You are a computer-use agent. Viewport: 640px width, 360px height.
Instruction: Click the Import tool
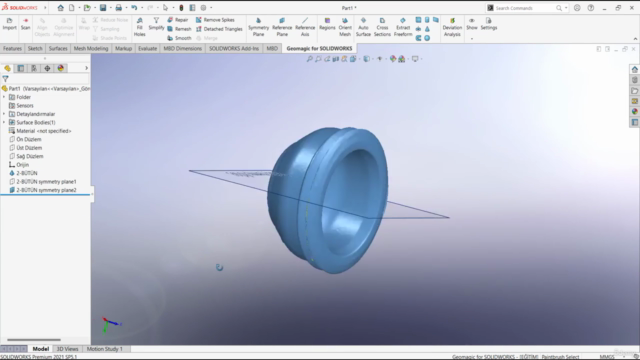click(9, 24)
